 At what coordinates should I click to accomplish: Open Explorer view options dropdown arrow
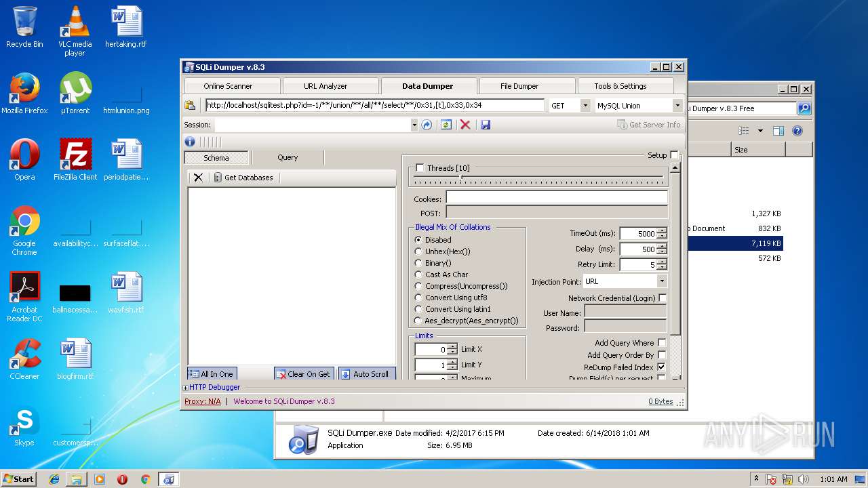point(760,131)
